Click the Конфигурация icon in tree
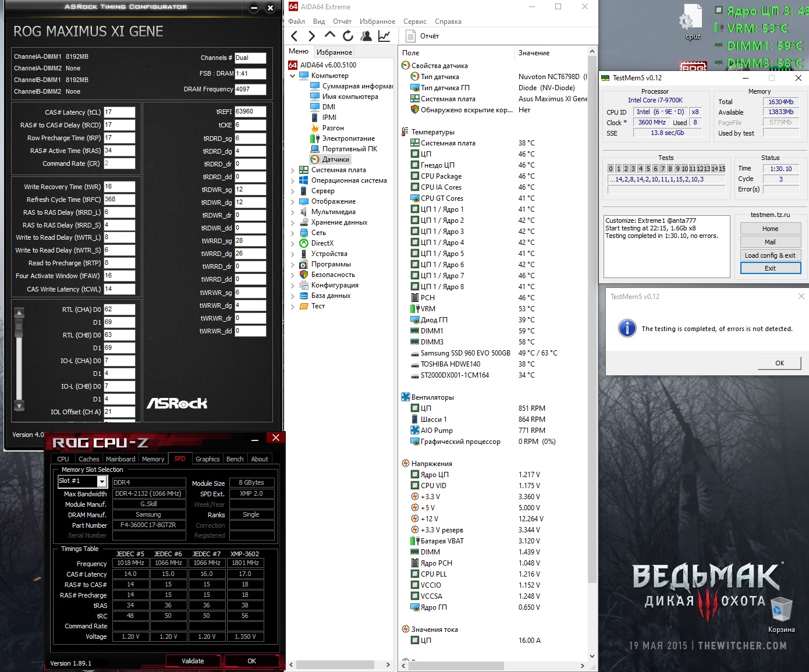Image resolution: width=809 pixels, height=672 pixels. 304,285
